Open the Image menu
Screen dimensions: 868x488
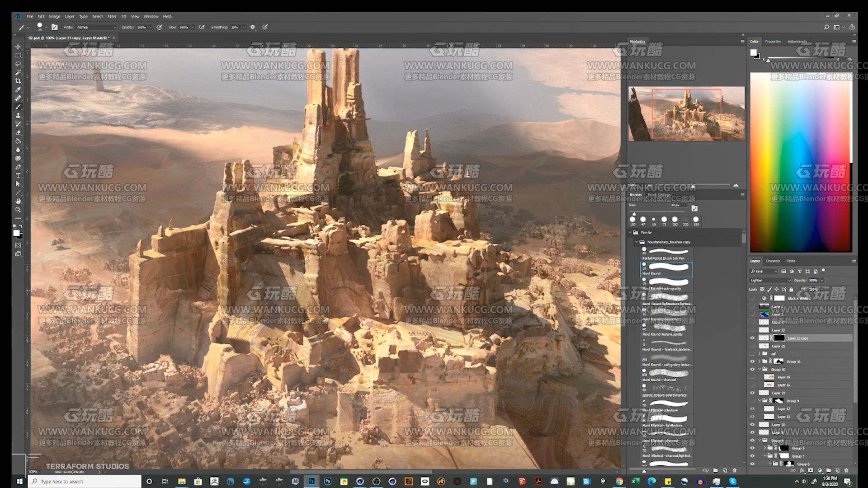pyautogui.click(x=54, y=16)
